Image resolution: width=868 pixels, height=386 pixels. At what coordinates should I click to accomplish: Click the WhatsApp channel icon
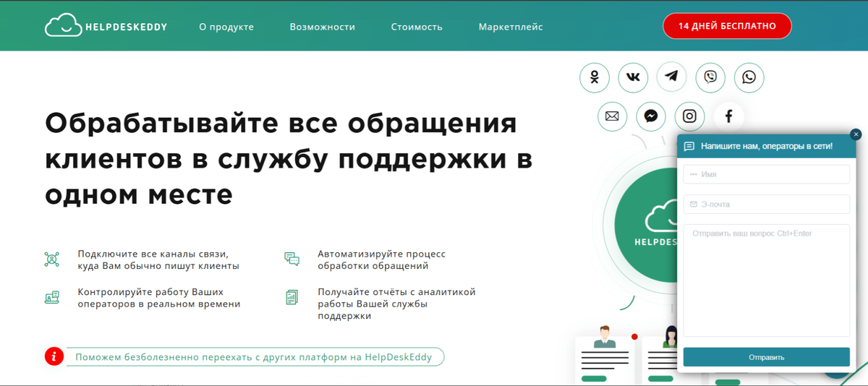[749, 77]
